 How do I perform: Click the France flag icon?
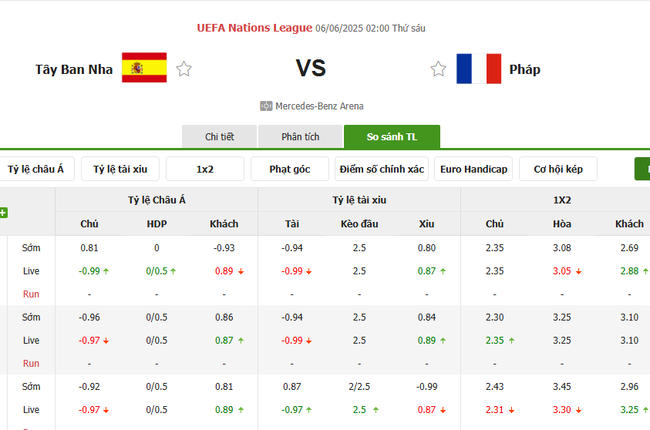[x=478, y=69]
